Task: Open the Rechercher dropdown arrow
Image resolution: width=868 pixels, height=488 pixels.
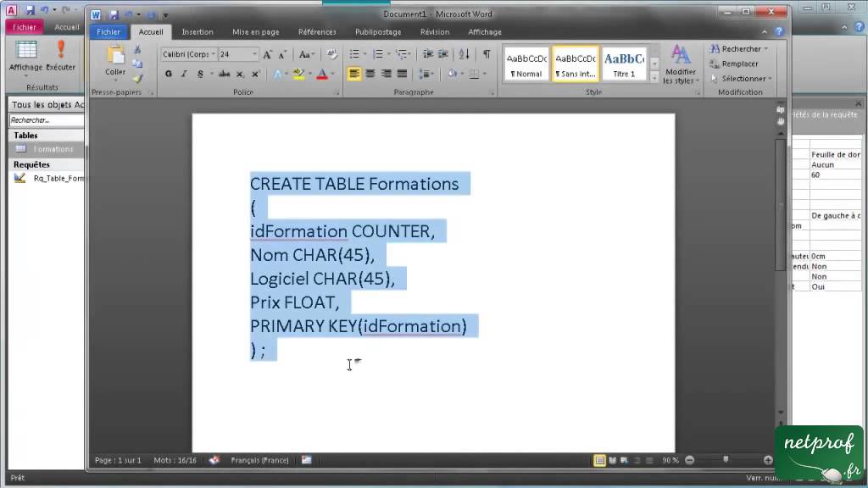Action: [x=766, y=48]
